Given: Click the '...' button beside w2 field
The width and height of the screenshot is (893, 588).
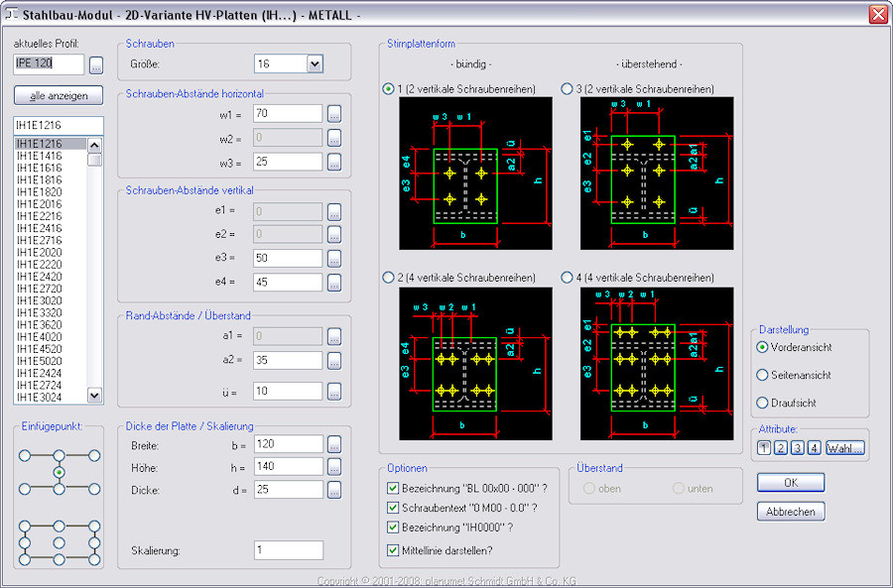Looking at the screenshot, I should coord(334,138).
